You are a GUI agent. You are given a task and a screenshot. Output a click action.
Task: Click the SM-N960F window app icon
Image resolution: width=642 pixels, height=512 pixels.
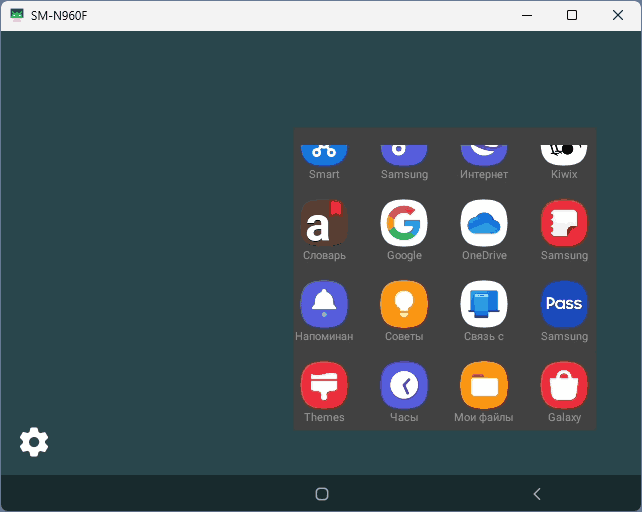point(17,15)
